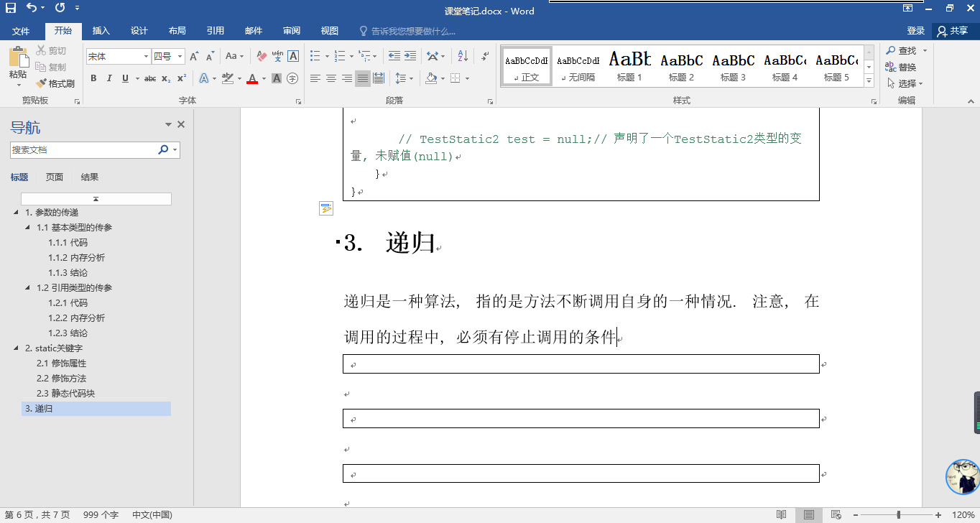The width and height of the screenshot is (980, 523).
Task: Switch to the 插入 ribbon tab
Action: click(101, 31)
